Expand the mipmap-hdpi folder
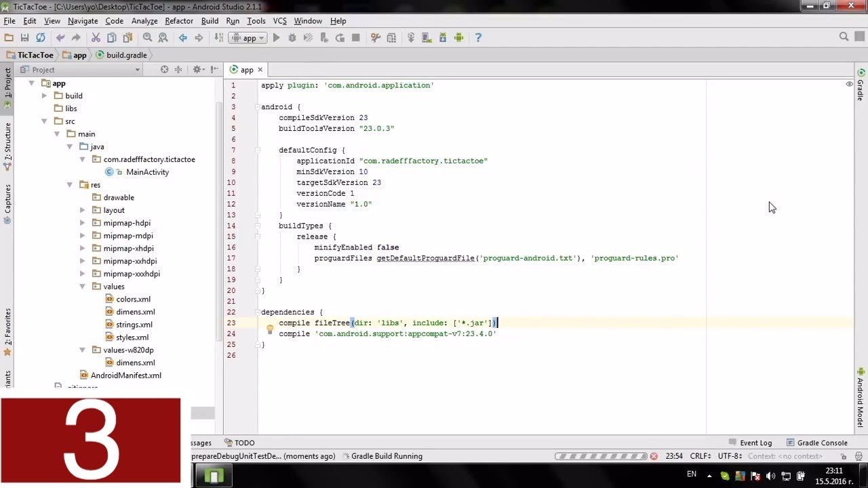The width and height of the screenshot is (868, 488). click(82, 223)
